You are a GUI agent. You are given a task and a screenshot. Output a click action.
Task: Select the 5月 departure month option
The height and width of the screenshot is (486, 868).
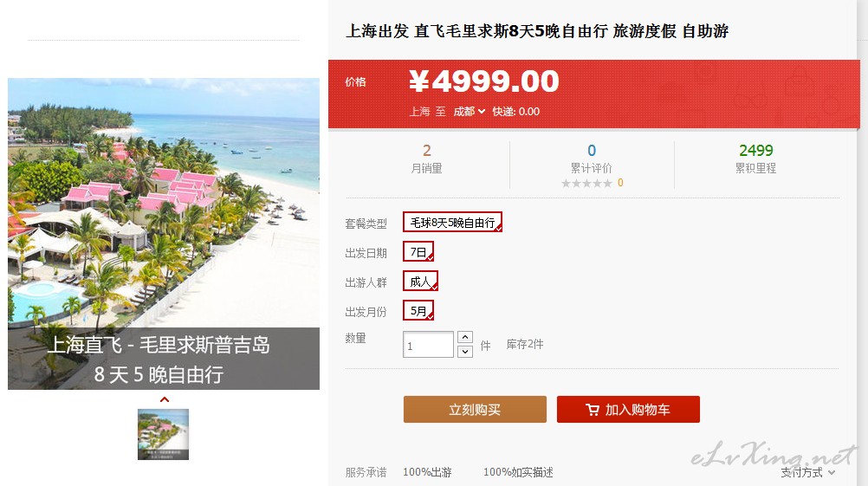point(418,310)
